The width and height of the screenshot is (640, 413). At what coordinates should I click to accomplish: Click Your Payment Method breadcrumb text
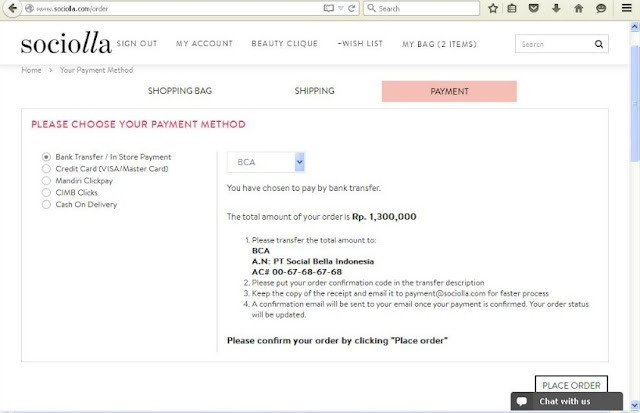96,70
